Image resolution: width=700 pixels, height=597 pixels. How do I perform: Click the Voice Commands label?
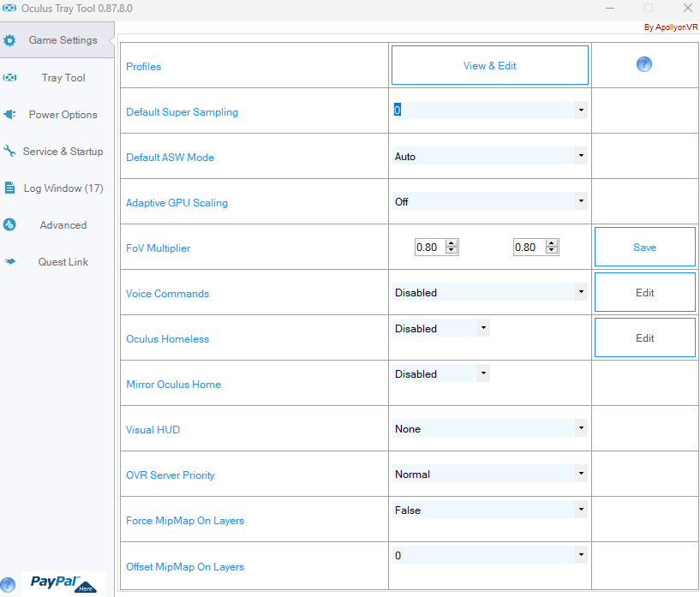coord(167,294)
